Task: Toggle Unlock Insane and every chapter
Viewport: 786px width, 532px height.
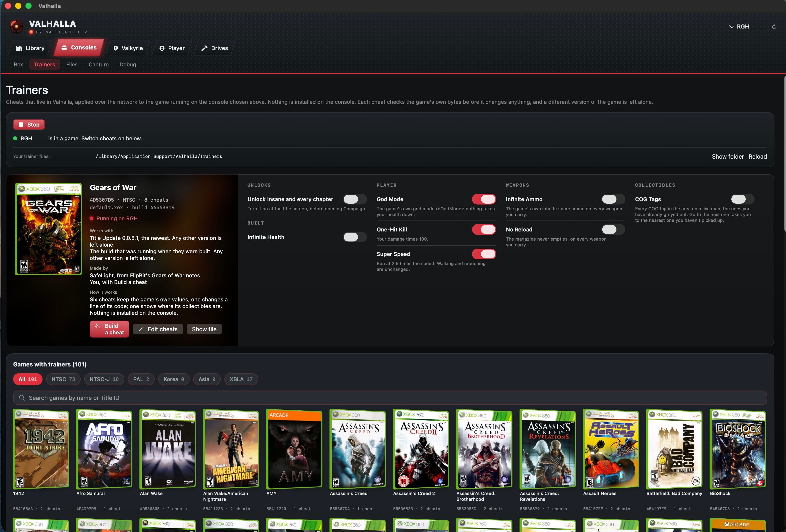Action: pyautogui.click(x=355, y=199)
